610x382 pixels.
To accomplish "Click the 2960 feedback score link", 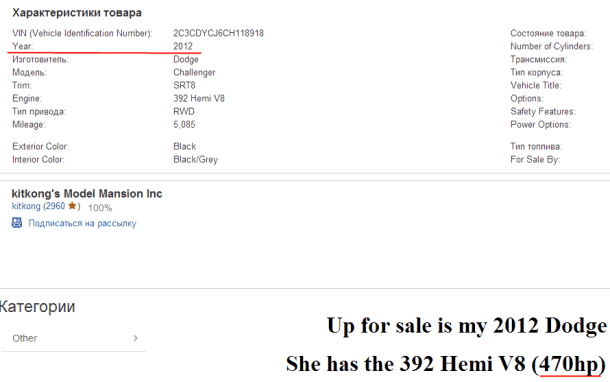I will coord(56,206).
